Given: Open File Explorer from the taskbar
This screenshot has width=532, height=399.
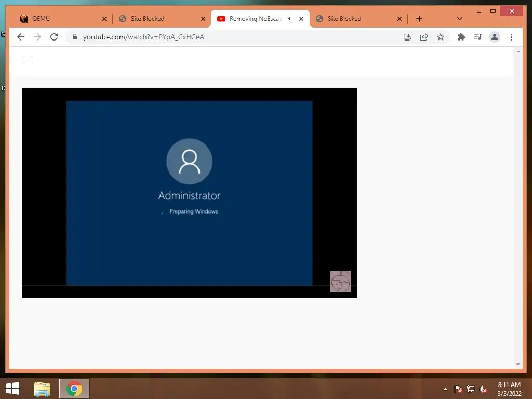Looking at the screenshot, I should click(x=42, y=389).
